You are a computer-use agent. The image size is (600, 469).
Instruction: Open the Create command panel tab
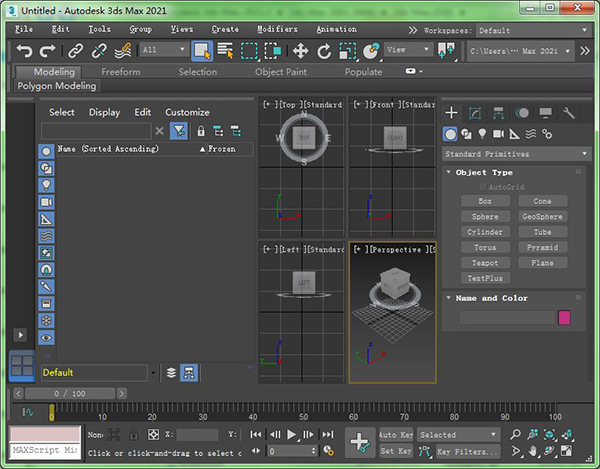pos(452,112)
